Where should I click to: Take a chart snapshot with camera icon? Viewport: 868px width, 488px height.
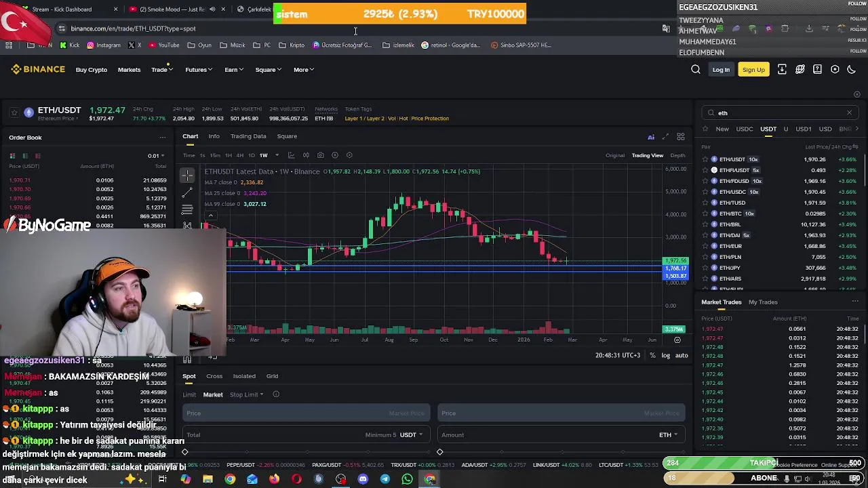coord(320,155)
